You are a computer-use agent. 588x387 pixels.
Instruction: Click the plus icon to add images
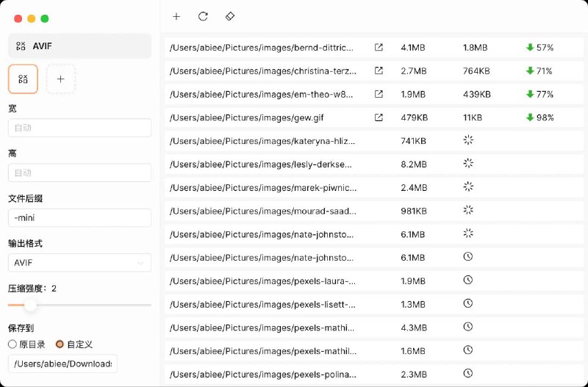(x=176, y=16)
